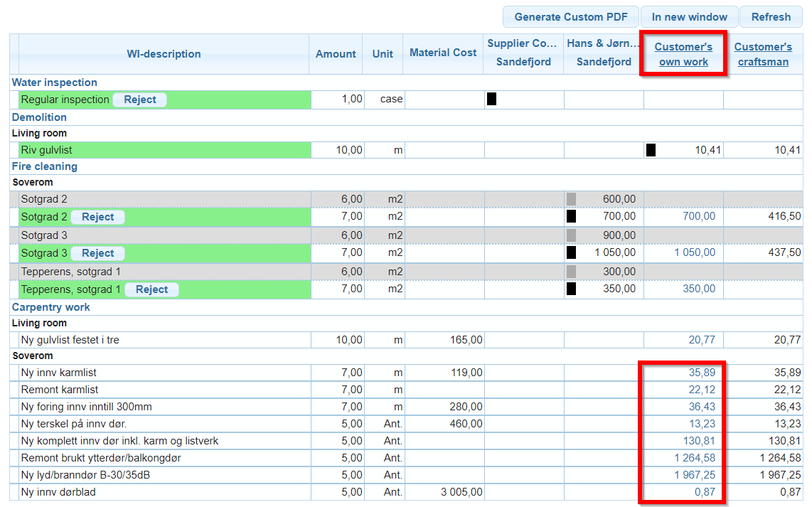Viewport: 812px width, 507px height.
Task: Reject the green Sotgrad 3 row
Action: 98,253
